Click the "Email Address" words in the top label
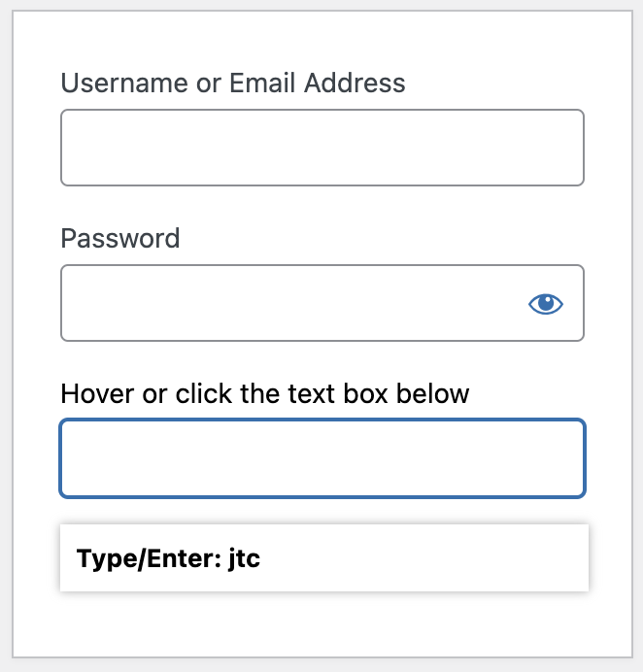Viewport: 643px width, 672px height. point(318,83)
